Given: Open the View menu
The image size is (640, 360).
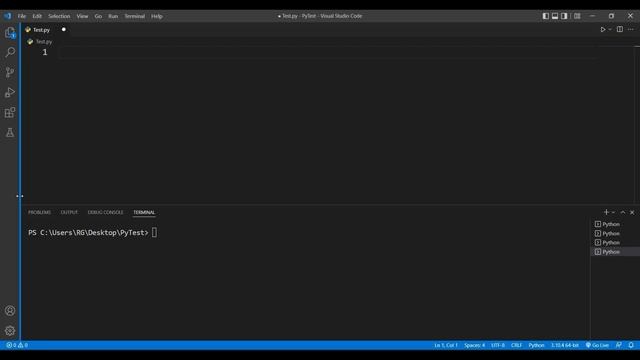Looking at the screenshot, I should click(82, 16).
